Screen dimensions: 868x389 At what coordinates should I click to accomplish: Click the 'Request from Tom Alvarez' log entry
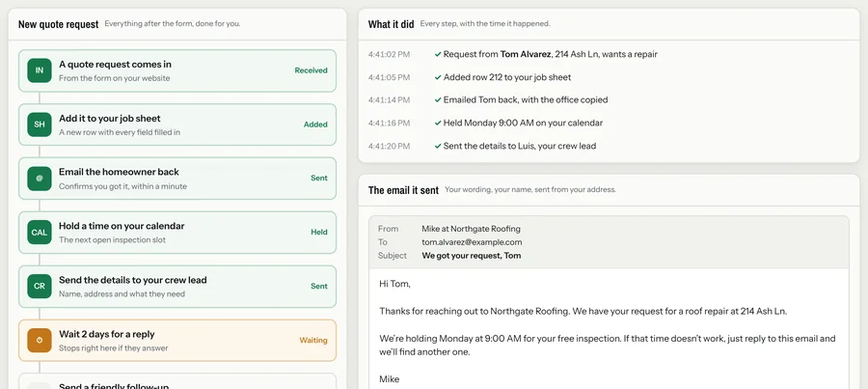551,54
